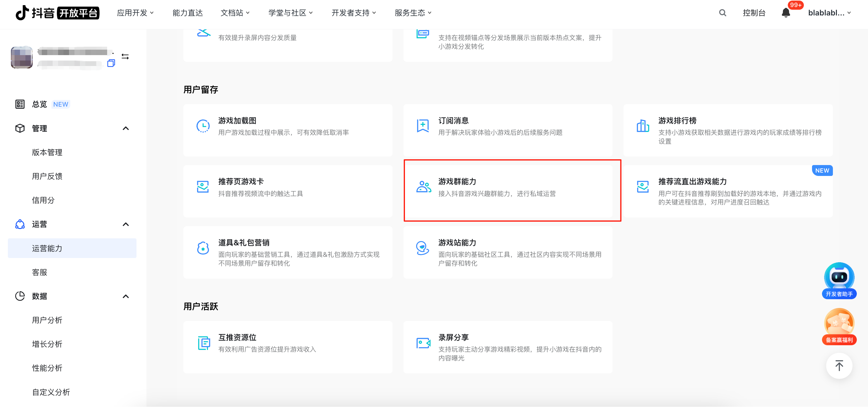The image size is (868, 407).
Task: Click the 总览 overview sidebar icon
Action: tap(20, 104)
